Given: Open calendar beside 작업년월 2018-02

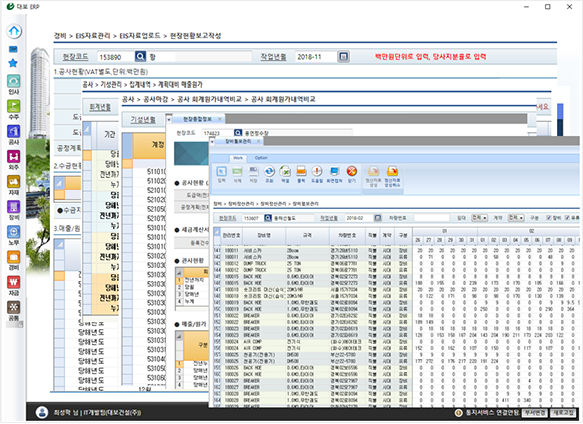Looking at the screenshot, I should tap(378, 218).
